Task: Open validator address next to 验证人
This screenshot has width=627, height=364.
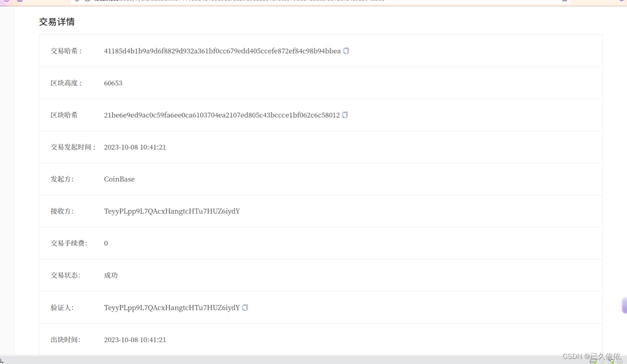Action: click(x=172, y=307)
